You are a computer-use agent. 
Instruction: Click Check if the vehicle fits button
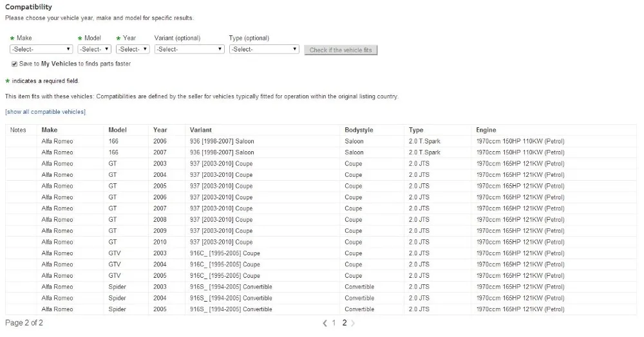coord(341,50)
